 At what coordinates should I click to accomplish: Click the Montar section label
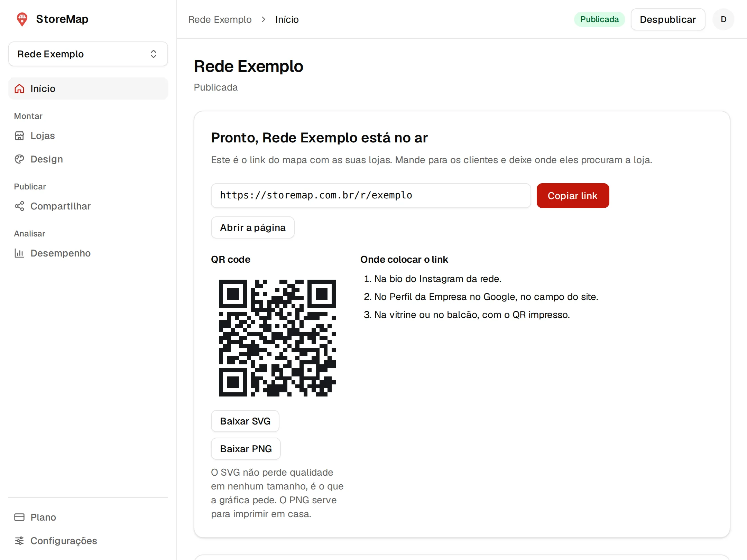[x=28, y=116]
